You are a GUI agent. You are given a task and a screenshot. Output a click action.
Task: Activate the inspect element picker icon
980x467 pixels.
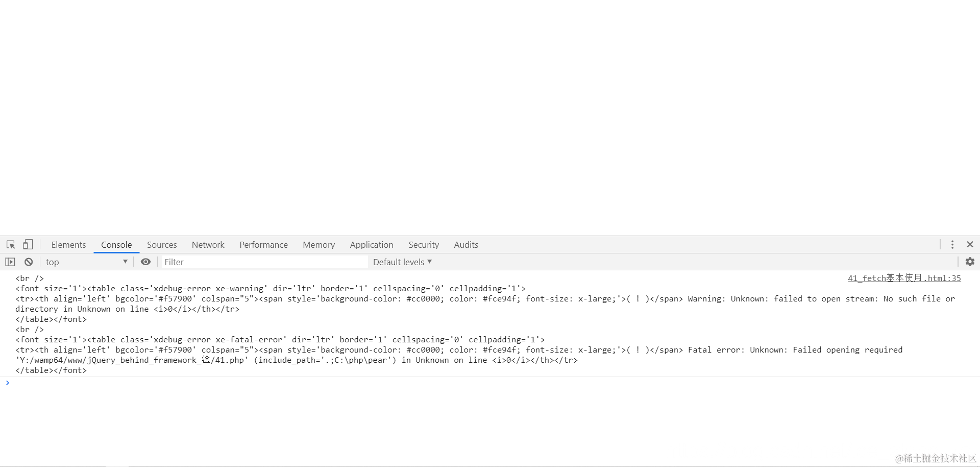[x=11, y=245]
